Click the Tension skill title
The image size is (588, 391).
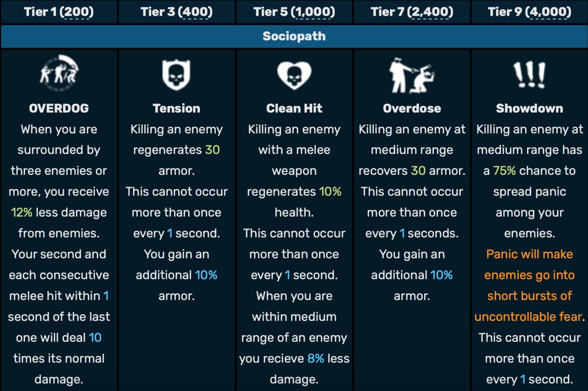tap(176, 109)
